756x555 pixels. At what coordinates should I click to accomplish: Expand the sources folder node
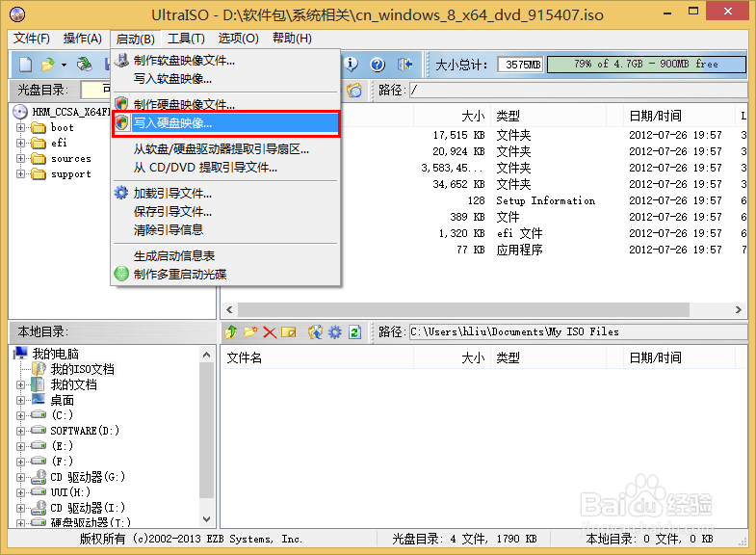coord(20,159)
